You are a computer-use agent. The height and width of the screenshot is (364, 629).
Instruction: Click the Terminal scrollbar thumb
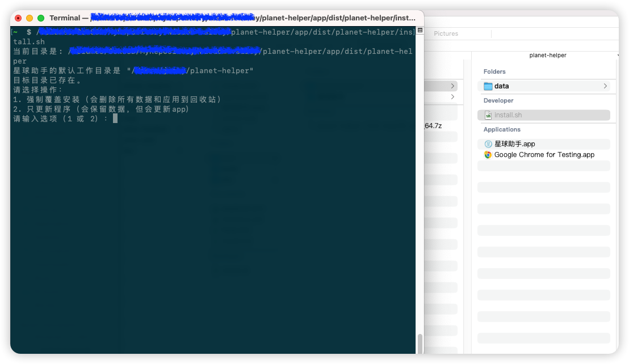point(420,343)
